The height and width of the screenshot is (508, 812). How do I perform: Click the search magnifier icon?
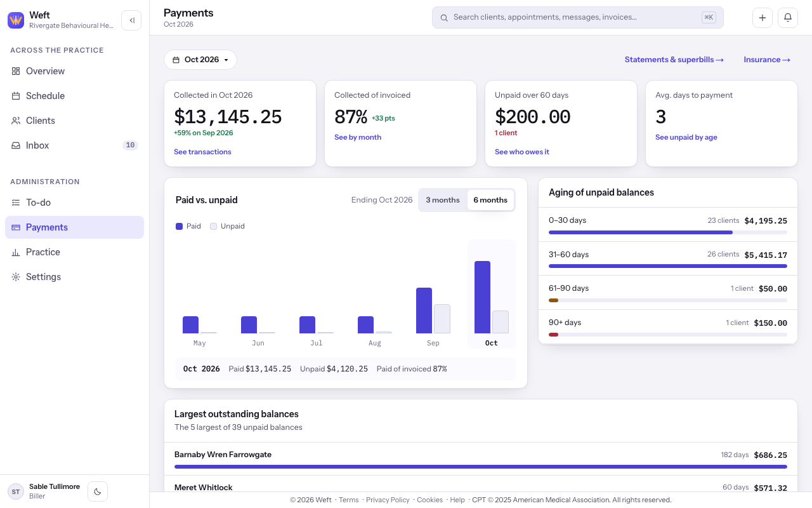(x=444, y=18)
